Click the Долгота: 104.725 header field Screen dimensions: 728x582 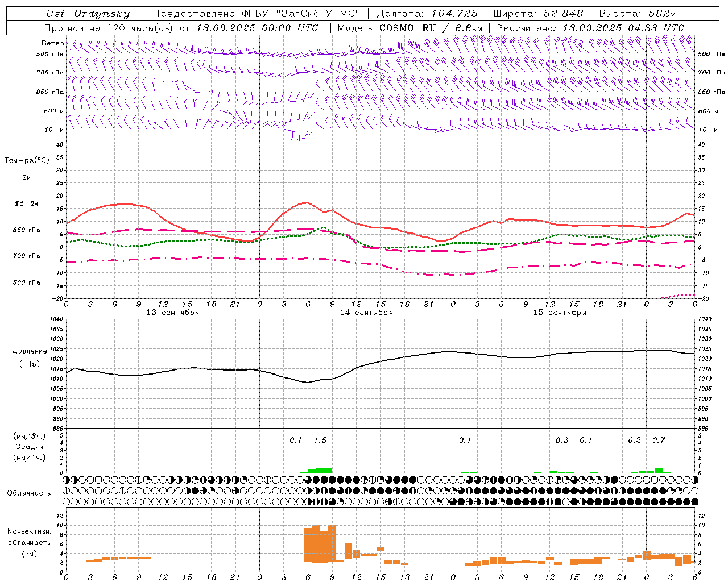point(428,14)
